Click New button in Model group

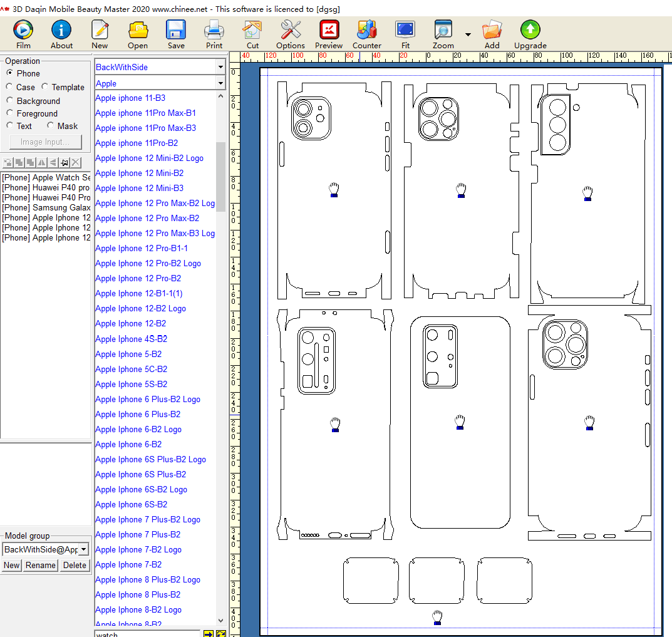(x=11, y=565)
